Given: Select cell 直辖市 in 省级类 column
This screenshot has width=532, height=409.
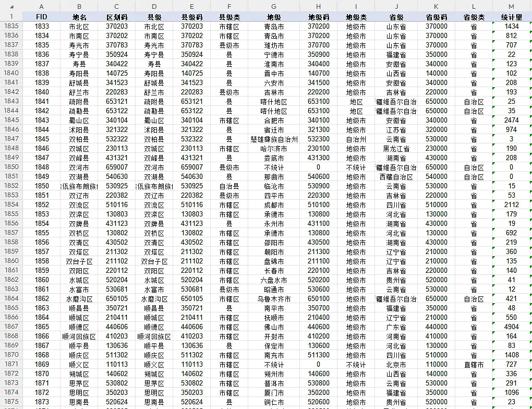Looking at the screenshot, I should tap(474, 365).
